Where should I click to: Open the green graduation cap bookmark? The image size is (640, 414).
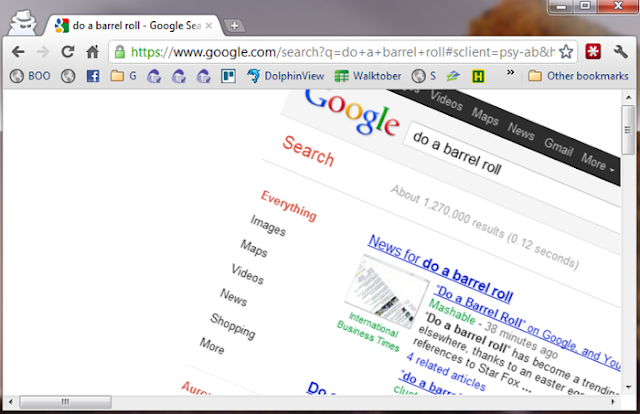pos(452,76)
